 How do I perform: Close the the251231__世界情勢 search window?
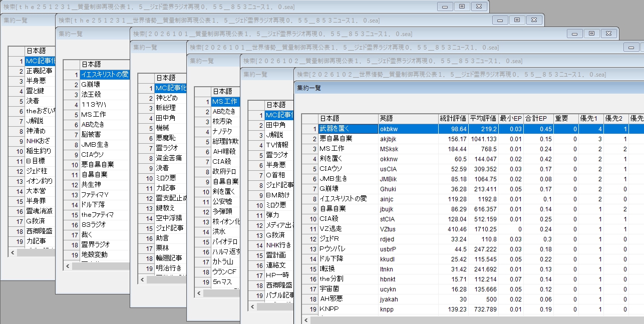pyautogui.click(x=534, y=20)
